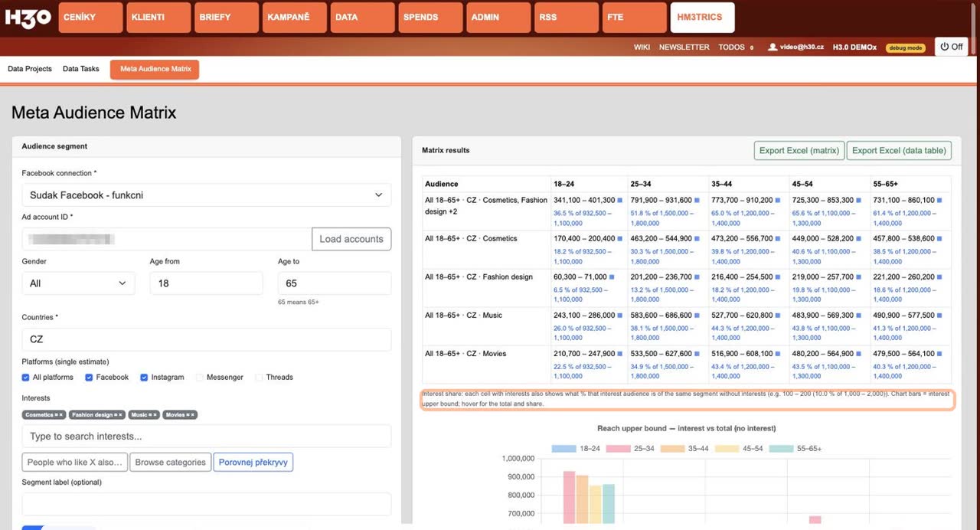Enable the Messenger platform checkbox
This screenshot has height=530, width=980.
(x=200, y=378)
